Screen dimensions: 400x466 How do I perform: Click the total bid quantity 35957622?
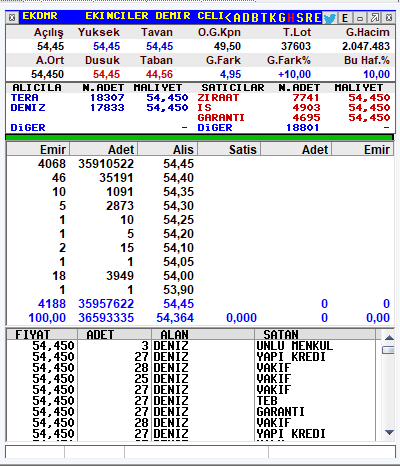click(x=106, y=304)
